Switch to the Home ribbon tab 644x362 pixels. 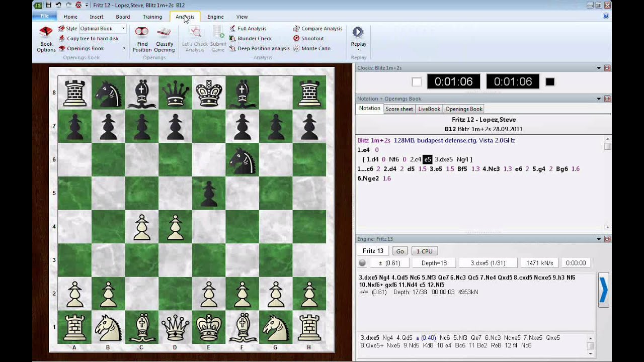point(70,17)
